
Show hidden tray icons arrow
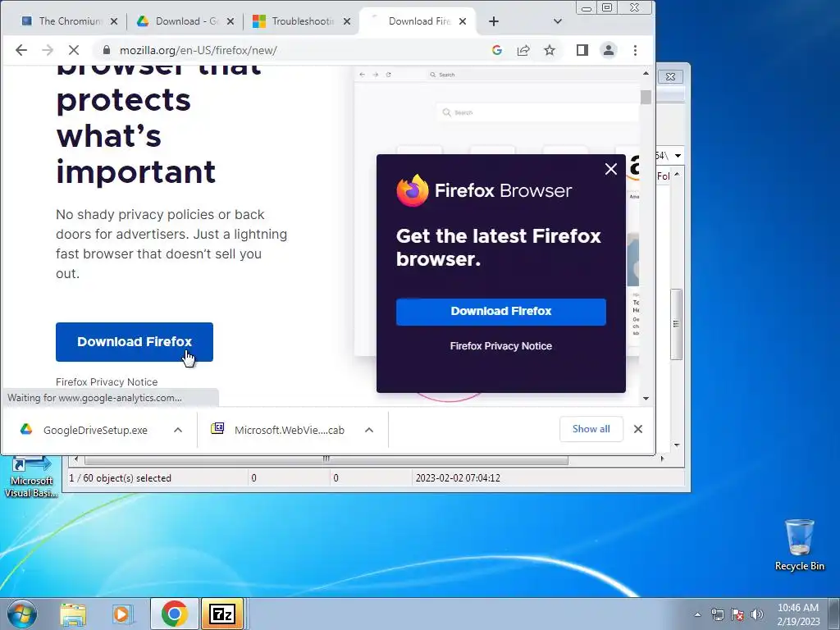697,614
